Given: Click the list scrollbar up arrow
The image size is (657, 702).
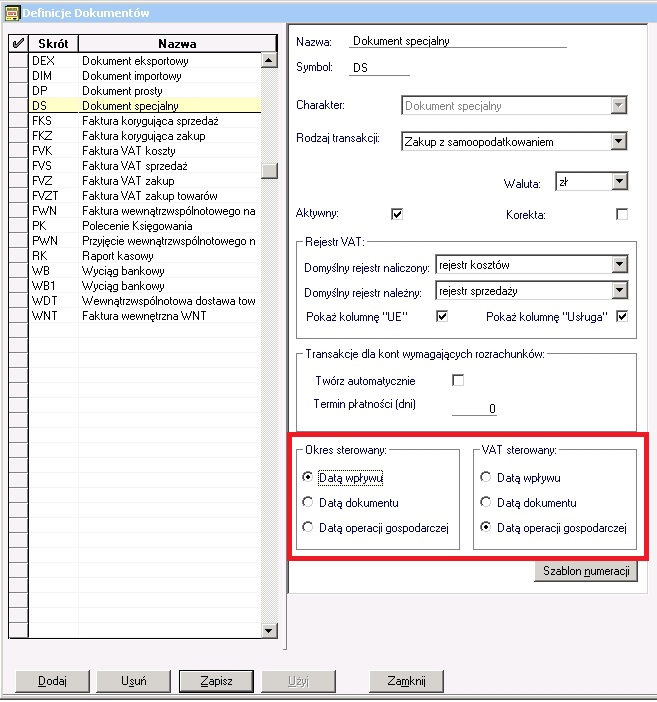Looking at the screenshot, I should (x=269, y=60).
